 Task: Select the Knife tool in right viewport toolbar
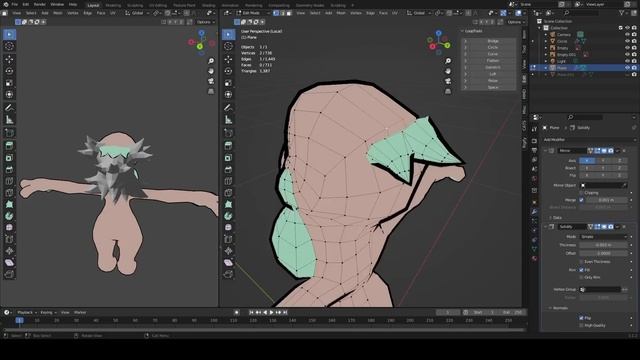tap(228, 193)
